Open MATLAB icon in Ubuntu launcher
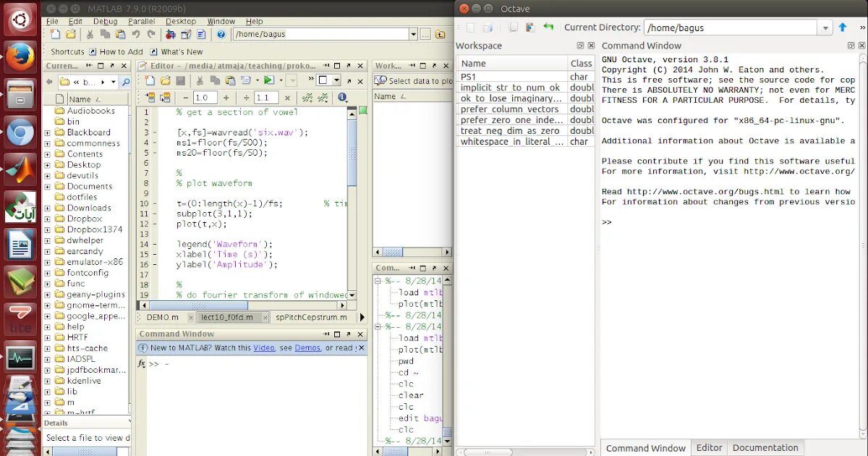Screen dimensions: 868x456 pyautogui.click(x=20, y=169)
